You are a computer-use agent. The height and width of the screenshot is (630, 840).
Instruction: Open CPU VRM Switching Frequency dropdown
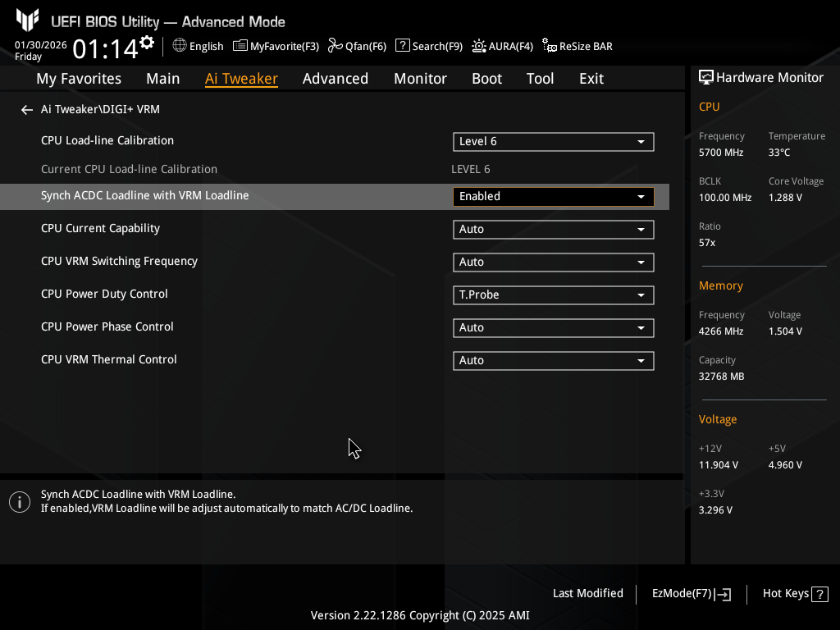point(554,262)
